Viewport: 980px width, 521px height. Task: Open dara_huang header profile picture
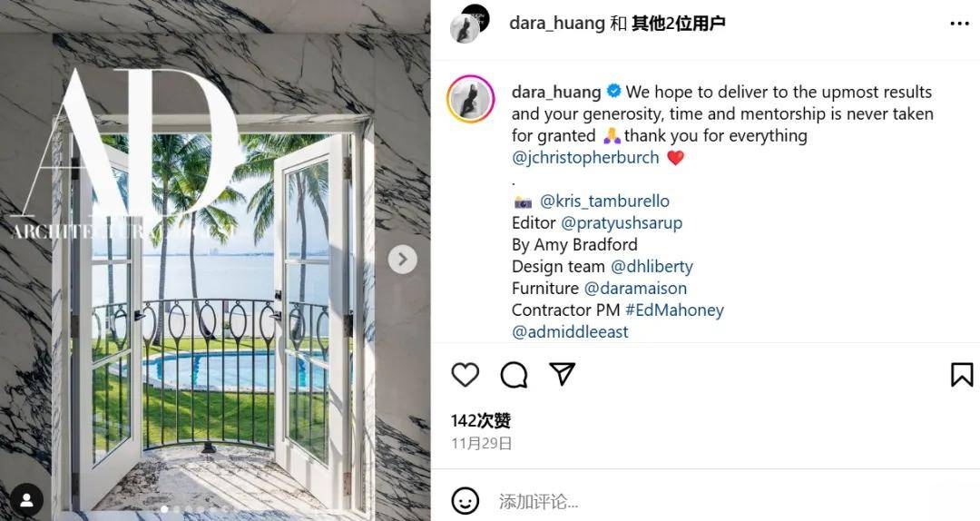click(469, 23)
